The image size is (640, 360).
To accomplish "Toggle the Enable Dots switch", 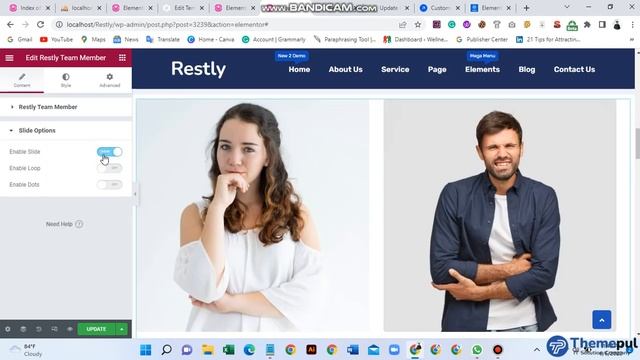I will click(109, 184).
